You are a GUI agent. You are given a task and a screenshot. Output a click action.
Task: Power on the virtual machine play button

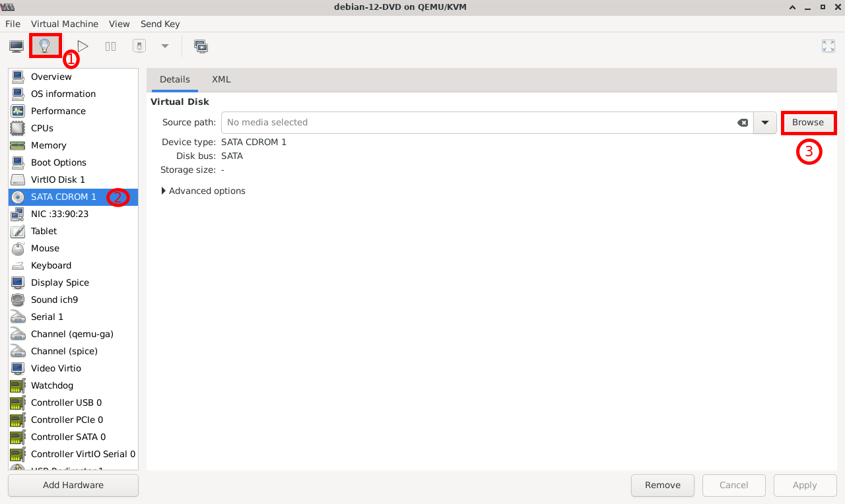point(83,46)
